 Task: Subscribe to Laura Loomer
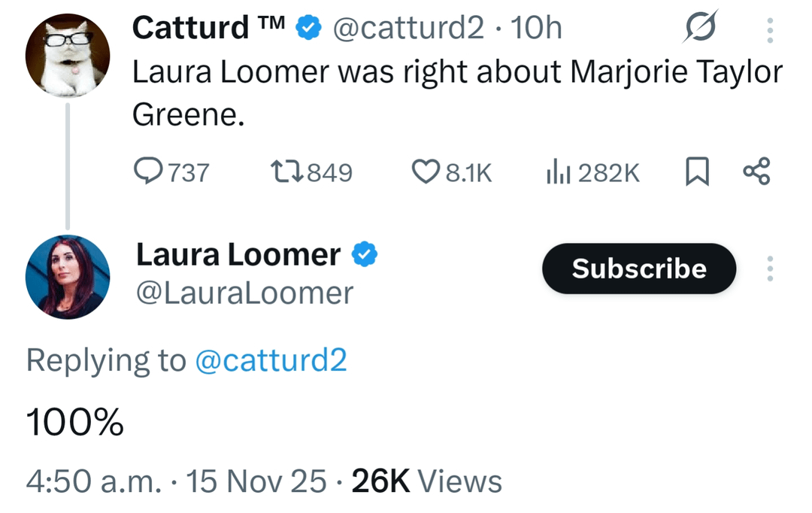(x=639, y=269)
